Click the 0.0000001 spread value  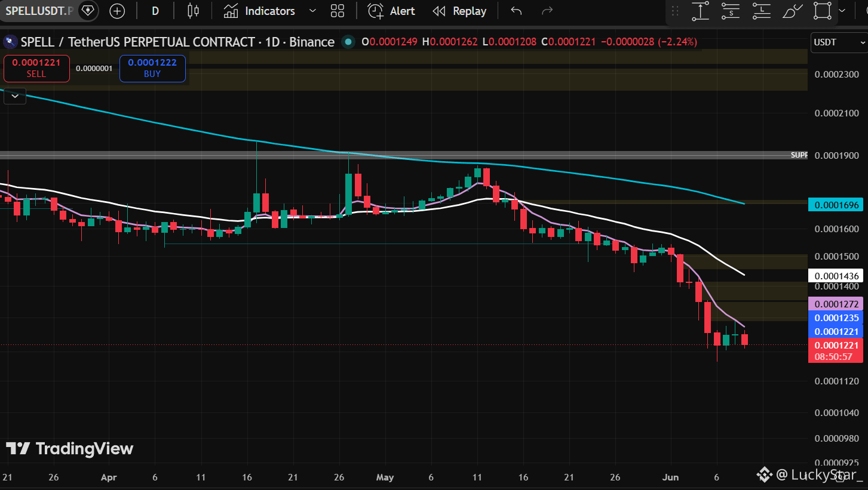[x=94, y=69]
